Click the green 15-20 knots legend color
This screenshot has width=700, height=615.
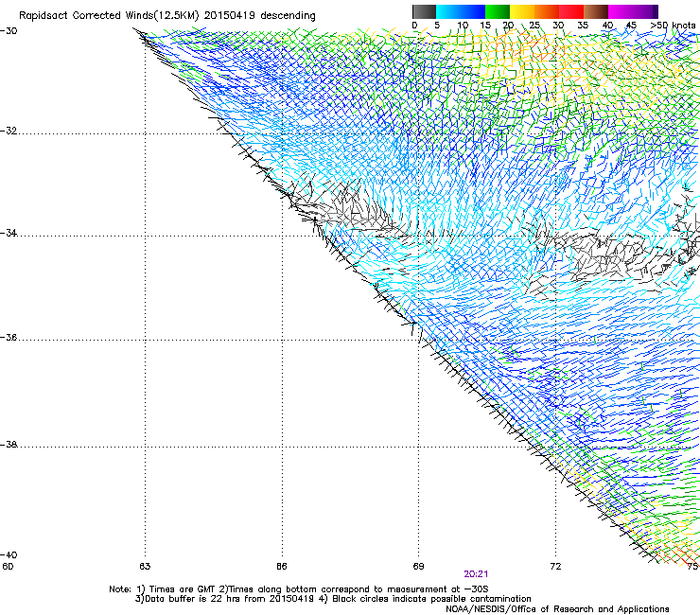click(x=498, y=11)
